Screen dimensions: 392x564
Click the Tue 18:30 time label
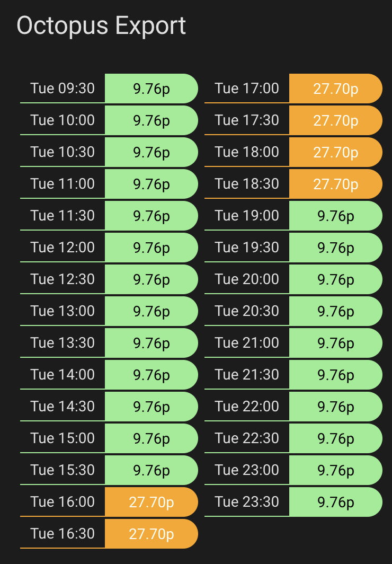coord(247,183)
